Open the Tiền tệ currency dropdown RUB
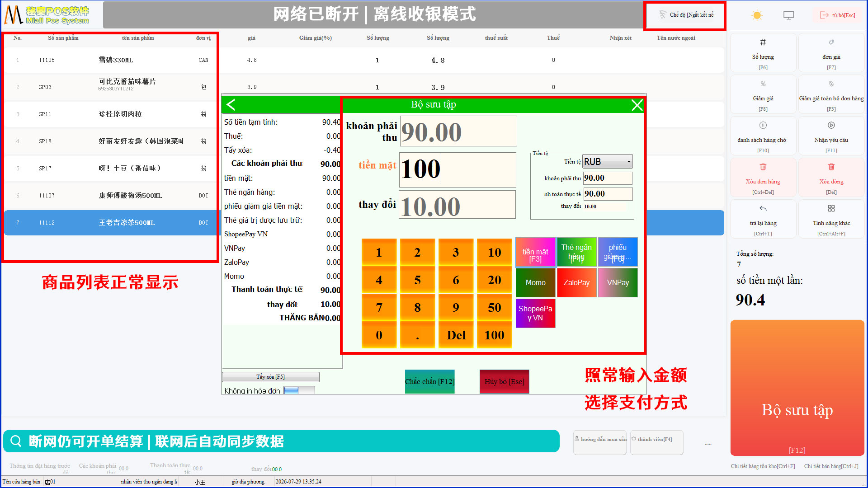 click(608, 161)
